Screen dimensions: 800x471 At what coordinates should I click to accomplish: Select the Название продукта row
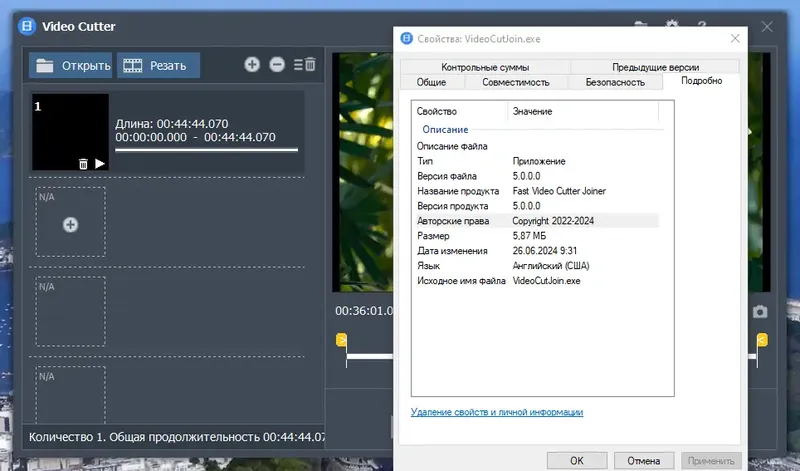(536, 191)
